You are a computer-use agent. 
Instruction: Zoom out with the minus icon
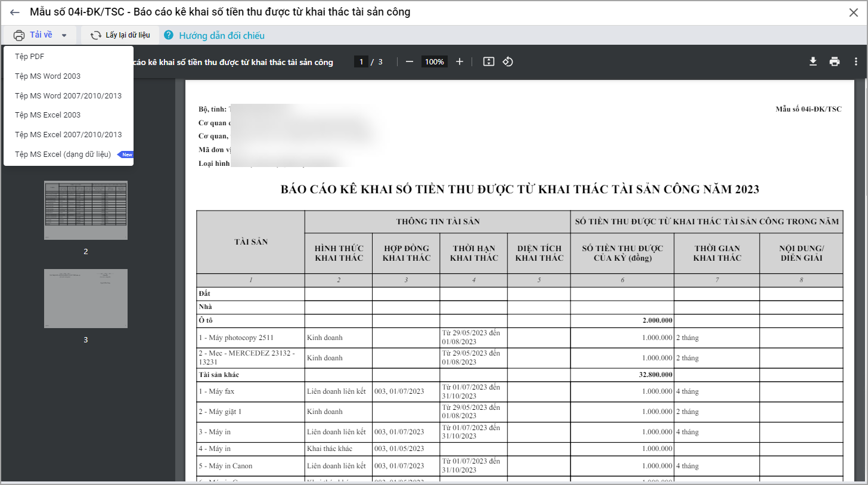coord(409,62)
